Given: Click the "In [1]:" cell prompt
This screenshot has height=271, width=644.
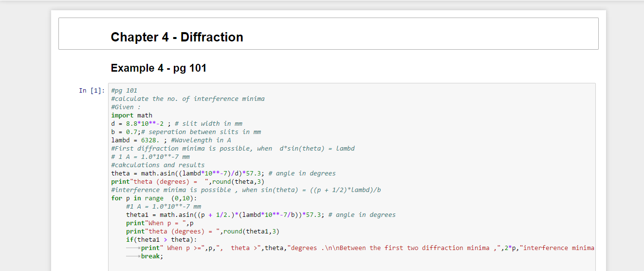Looking at the screenshot, I should coord(92,90).
